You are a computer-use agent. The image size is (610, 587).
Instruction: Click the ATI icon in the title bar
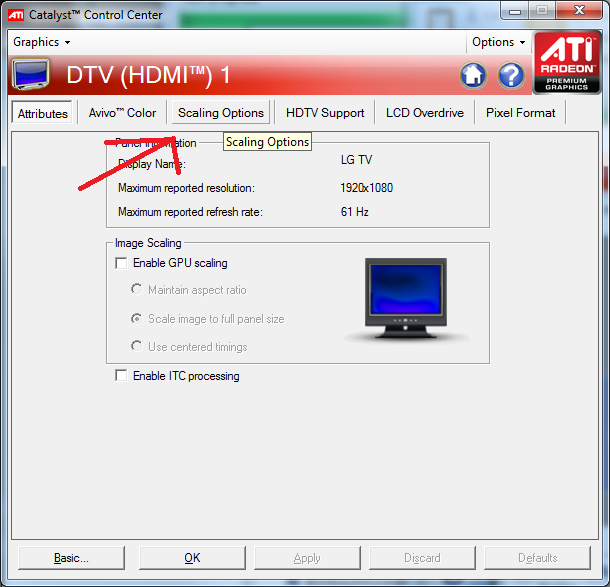tap(16, 15)
